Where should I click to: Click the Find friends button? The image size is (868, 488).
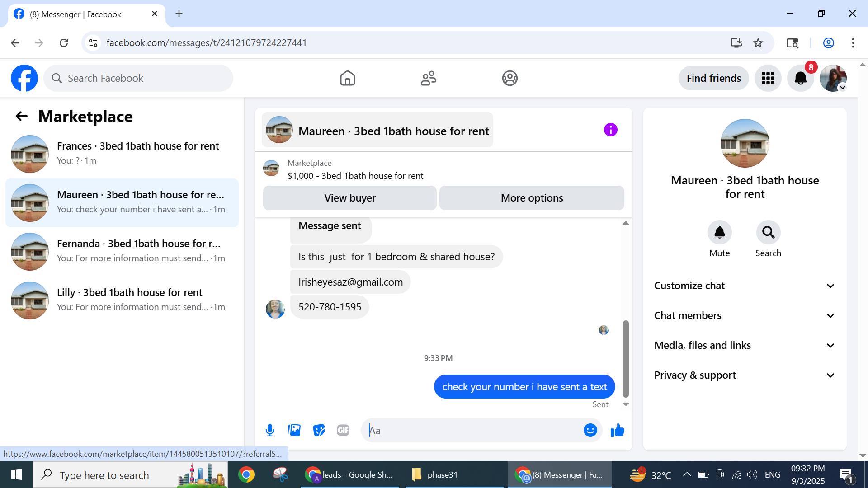point(713,78)
